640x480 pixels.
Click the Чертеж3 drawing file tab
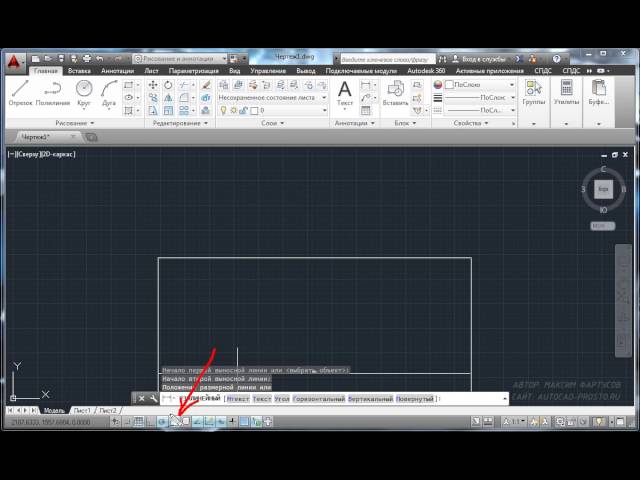click(x=46, y=137)
